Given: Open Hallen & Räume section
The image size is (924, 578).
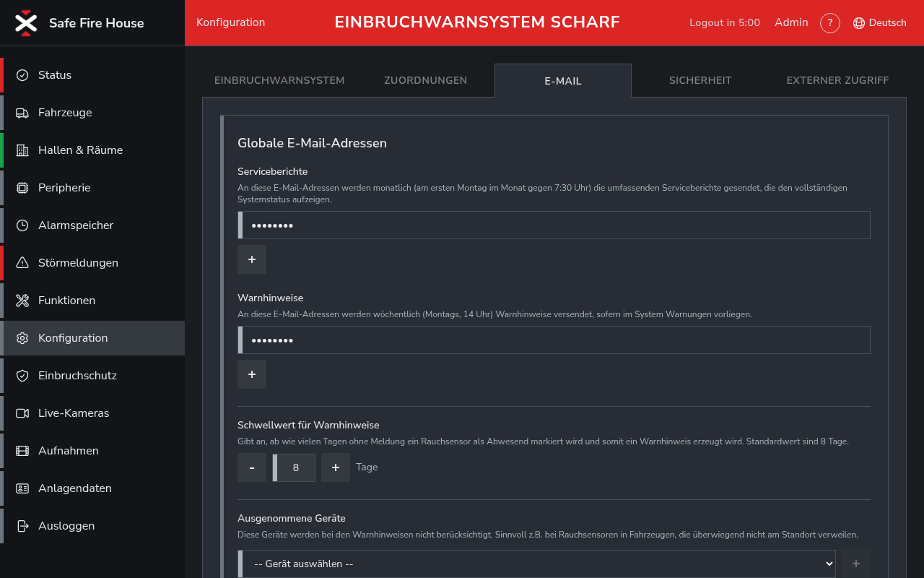Looking at the screenshot, I should pyautogui.click(x=92, y=150).
